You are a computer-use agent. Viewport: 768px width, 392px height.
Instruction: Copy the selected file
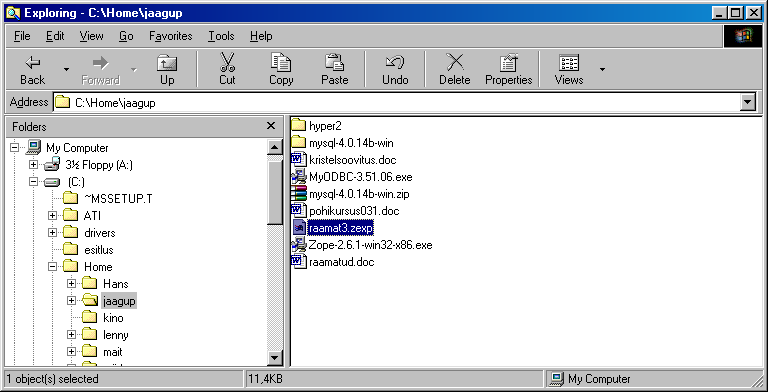tap(281, 70)
